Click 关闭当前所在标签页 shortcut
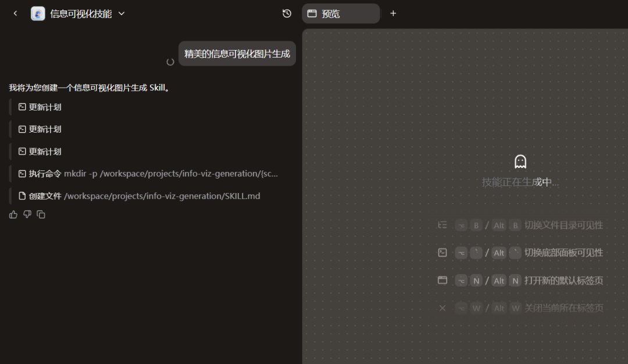Viewport: 628px width, 364px height. click(563, 308)
